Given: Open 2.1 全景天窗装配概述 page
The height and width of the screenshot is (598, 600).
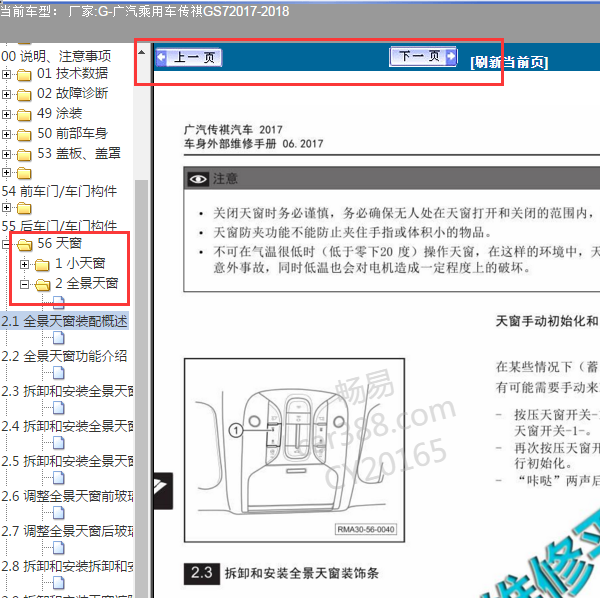Looking at the screenshot, I should click(64, 321).
